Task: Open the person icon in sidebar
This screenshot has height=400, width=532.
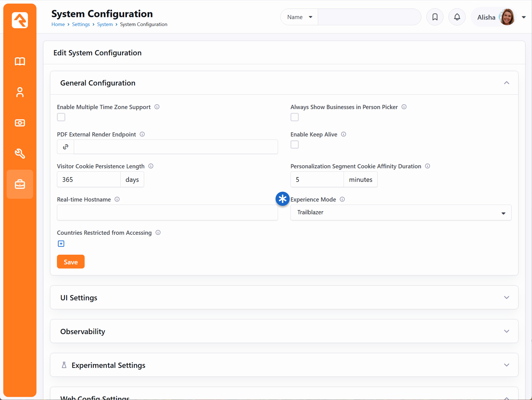Action: 20,92
